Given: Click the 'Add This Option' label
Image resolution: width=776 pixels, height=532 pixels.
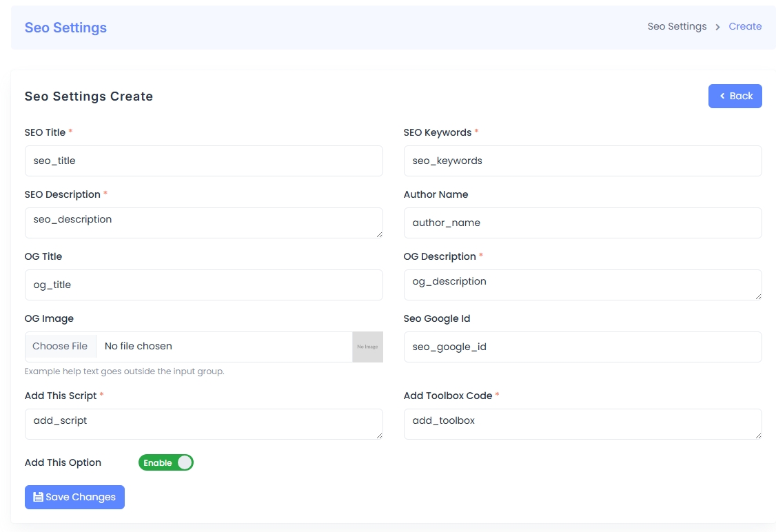Looking at the screenshot, I should (63, 462).
